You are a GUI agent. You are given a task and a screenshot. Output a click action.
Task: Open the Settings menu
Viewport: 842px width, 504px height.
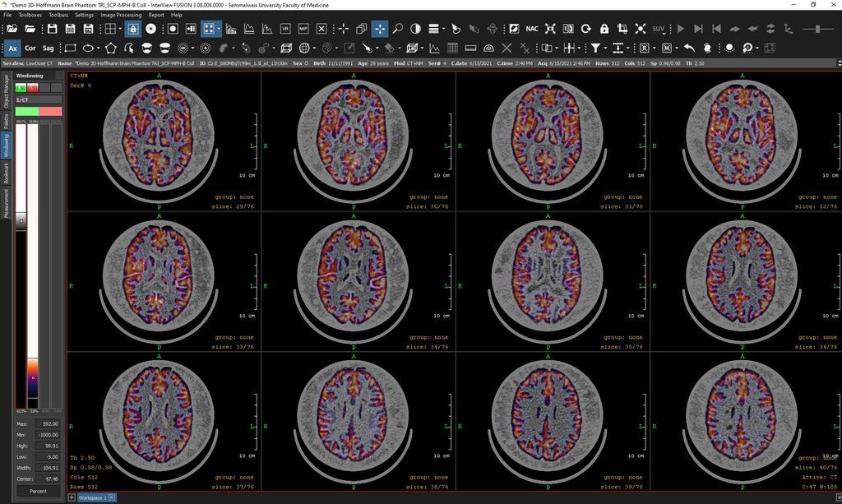point(85,15)
